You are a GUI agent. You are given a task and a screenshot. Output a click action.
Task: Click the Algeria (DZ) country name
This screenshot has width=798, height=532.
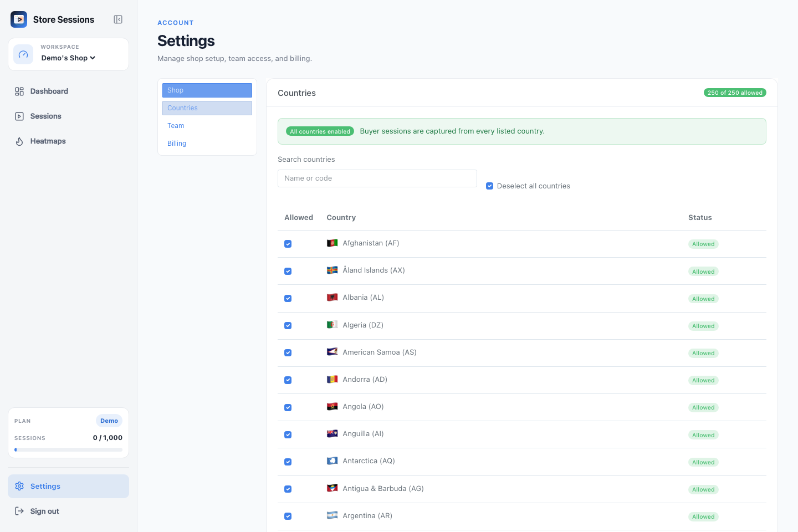[x=363, y=325]
